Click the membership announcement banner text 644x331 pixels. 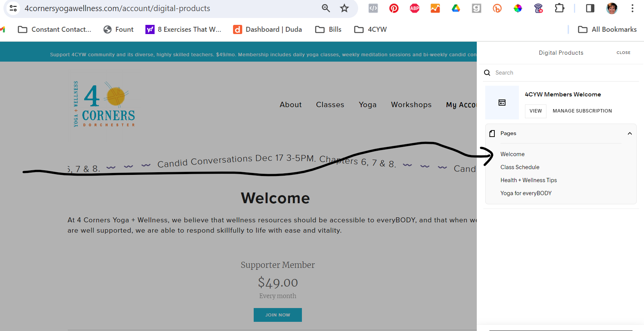coord(263,55)
